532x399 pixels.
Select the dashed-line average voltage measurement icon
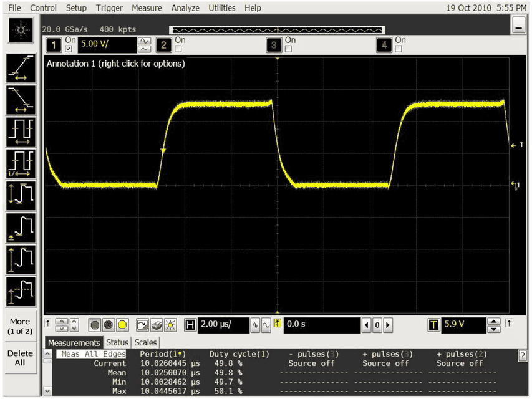pos(21,291)
